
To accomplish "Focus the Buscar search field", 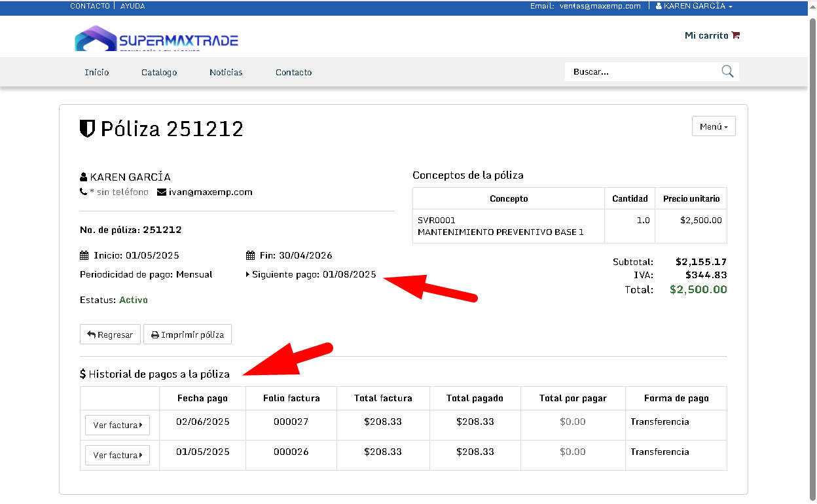I will [x=642, y=72].
